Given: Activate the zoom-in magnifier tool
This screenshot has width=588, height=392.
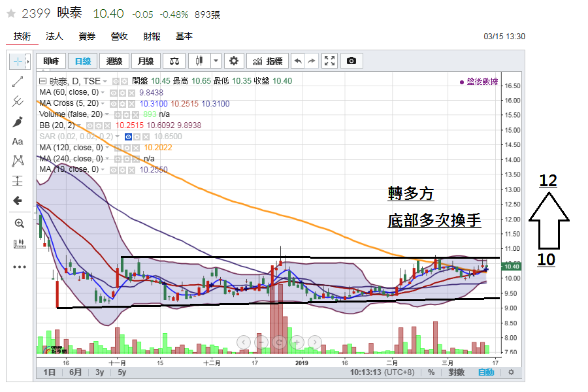Looking at the screenshot, I should pos(19,223).
